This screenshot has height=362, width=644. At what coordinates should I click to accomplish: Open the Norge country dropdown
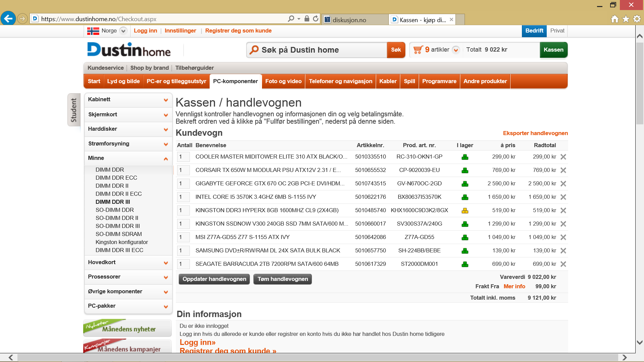coord(123,31)
